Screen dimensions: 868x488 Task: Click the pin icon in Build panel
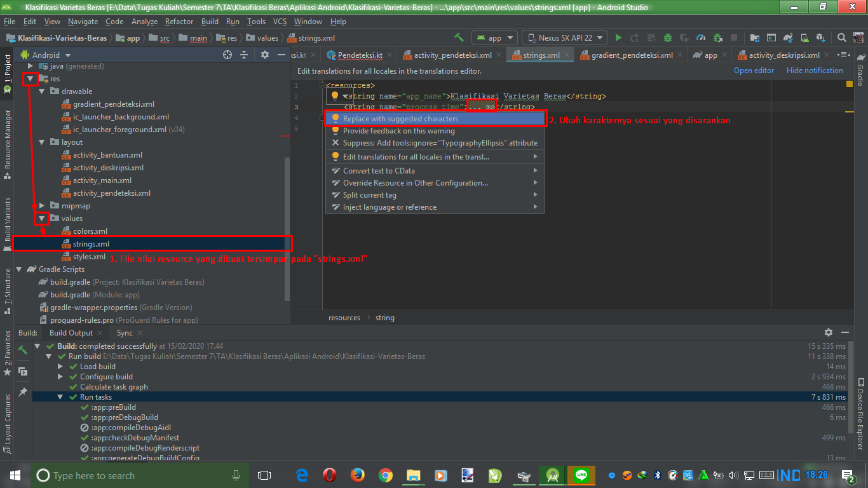23,392
